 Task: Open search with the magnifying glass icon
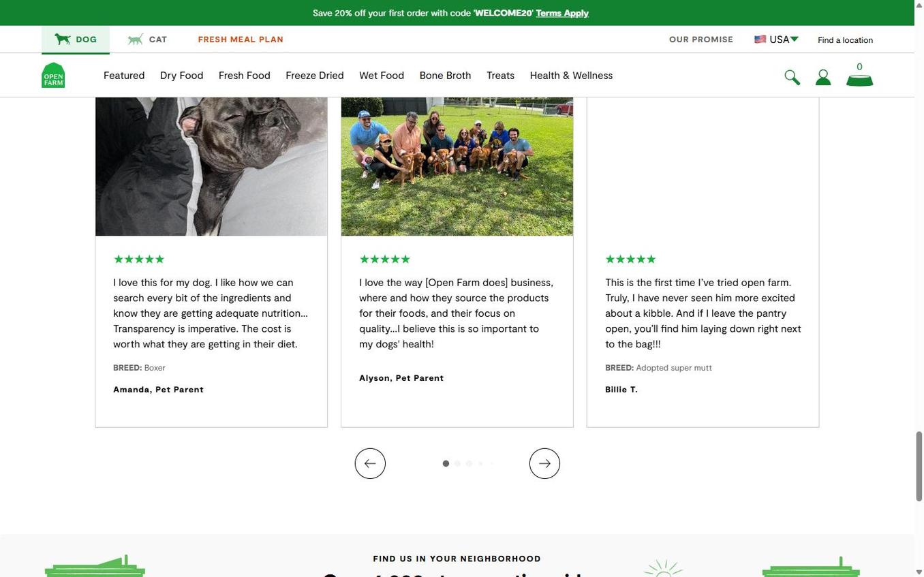[x=791, y=77]
